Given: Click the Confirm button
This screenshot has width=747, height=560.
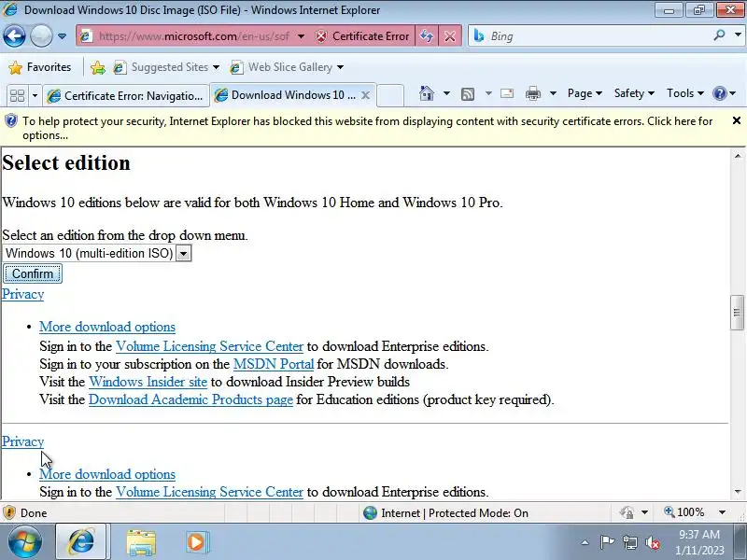Looking at the screenshot, I should coord(33,273).
